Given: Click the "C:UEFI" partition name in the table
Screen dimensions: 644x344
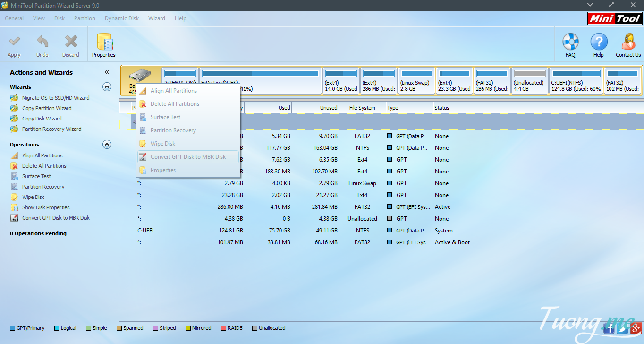Looking at the screenshot, I should click(145, 231).
